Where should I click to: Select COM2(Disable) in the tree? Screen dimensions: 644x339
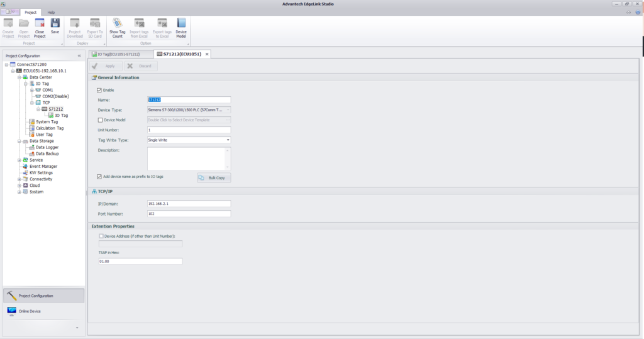click(x=55, y=96)
